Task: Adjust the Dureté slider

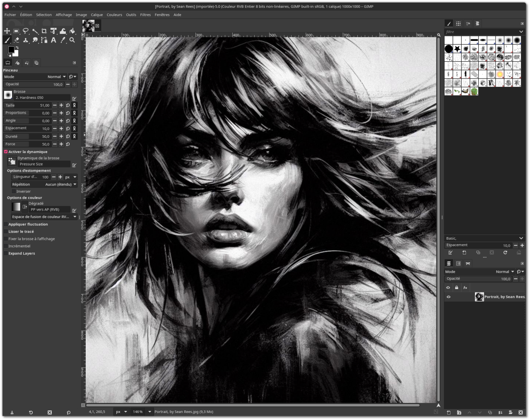Action: pyautogui.click(x=27, y=137)
